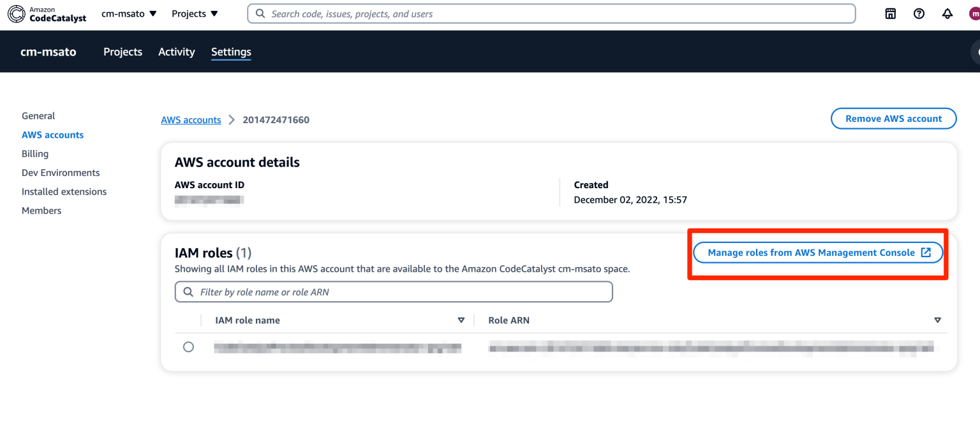Open Dev Environments settings
The image size is (980, 444).
60,172
